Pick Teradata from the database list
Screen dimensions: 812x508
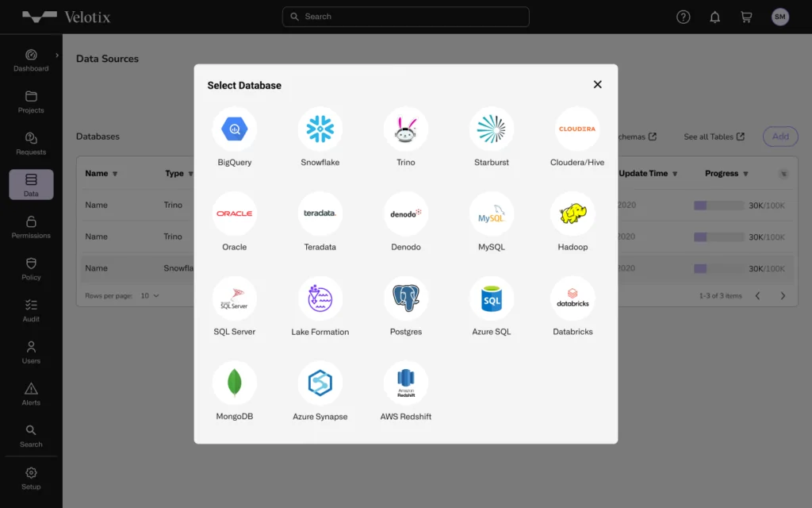(x=320, y=214)
